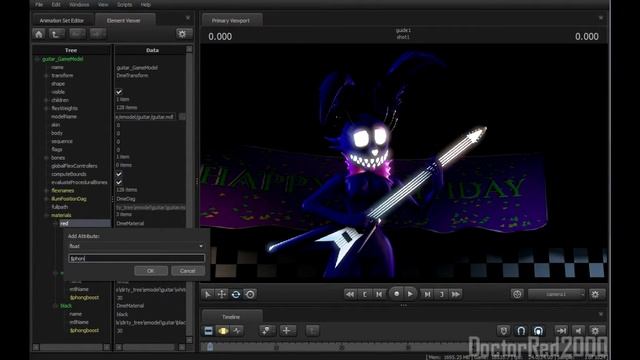This screenshot has width=640, height=360.
Task: Toggle the visible checkbox
Action: [x=119, y=92]
